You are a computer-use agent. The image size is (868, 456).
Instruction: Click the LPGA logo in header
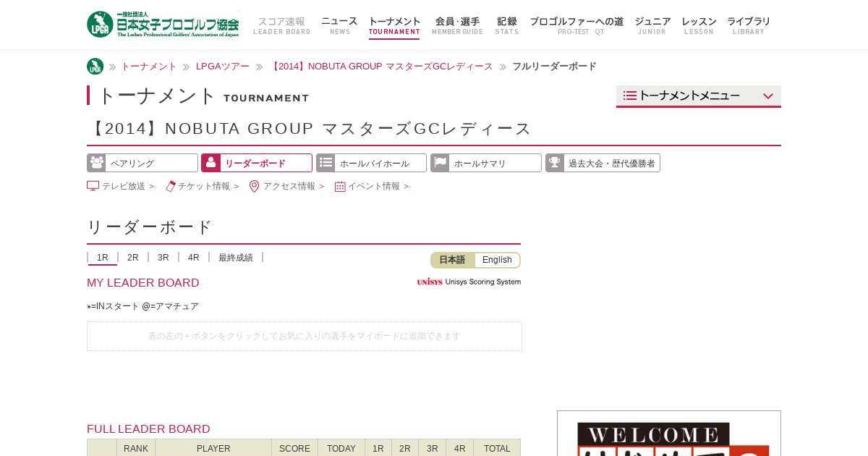coord(163,24)
